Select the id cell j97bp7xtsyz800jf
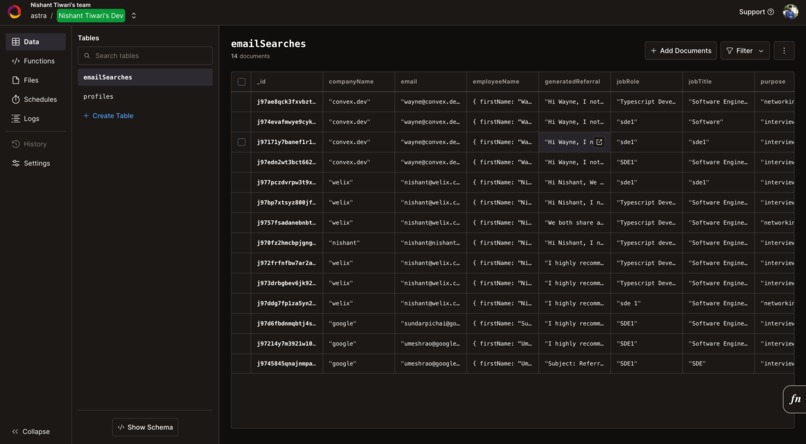The image size is (806, 444). coord(287,202)
